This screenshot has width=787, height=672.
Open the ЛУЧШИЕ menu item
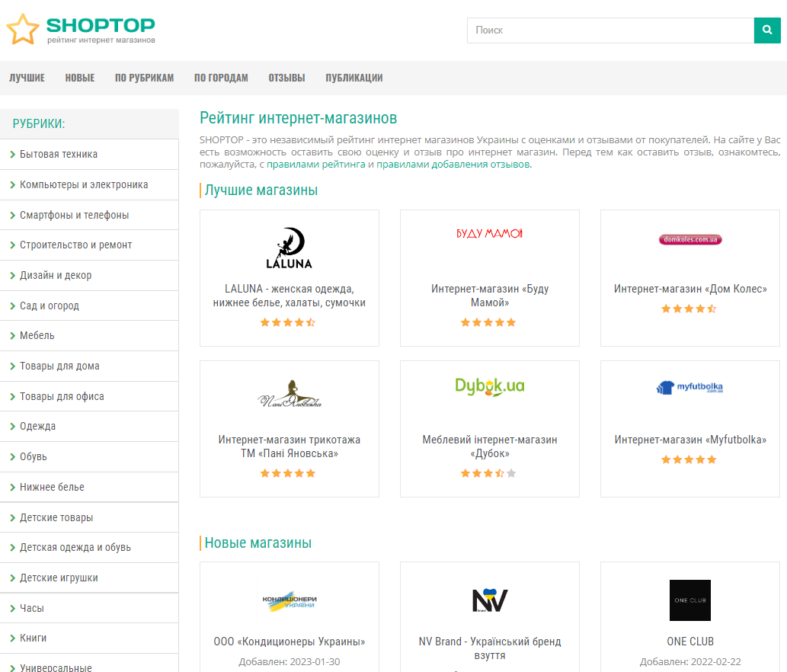click(27, 78)
